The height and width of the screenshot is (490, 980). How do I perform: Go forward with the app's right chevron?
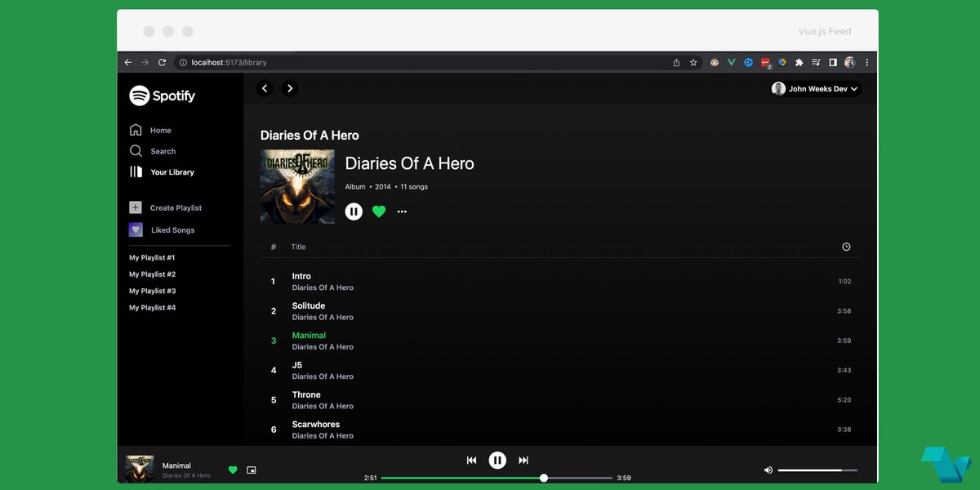290,88
